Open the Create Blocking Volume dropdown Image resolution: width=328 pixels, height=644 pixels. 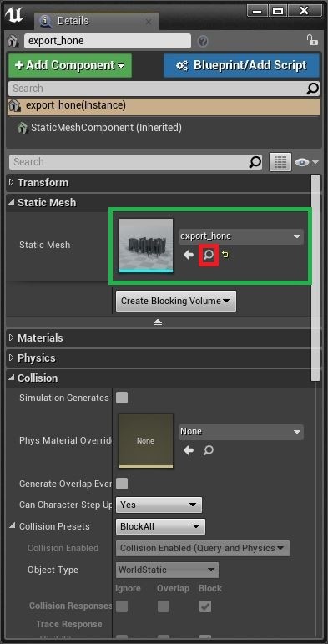click(x=176, y=301)
